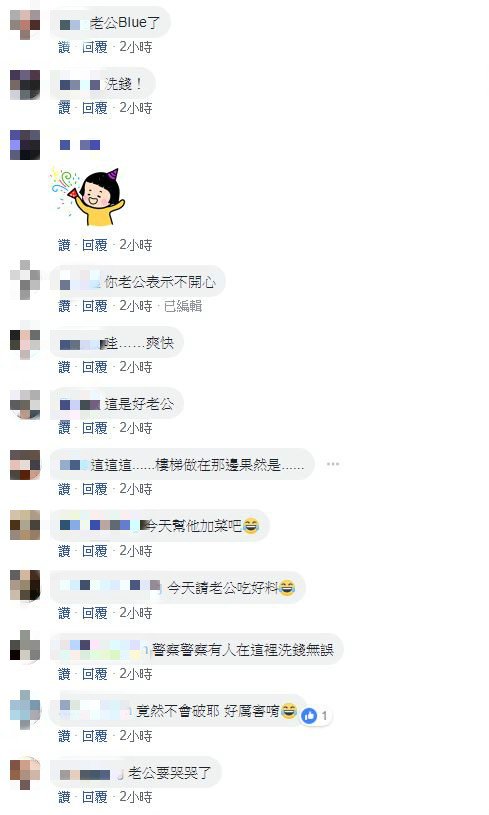Open the three-dot menu beside the 樓梯 comment
This screenshot has width=489, height=815.
coord(333,464)
